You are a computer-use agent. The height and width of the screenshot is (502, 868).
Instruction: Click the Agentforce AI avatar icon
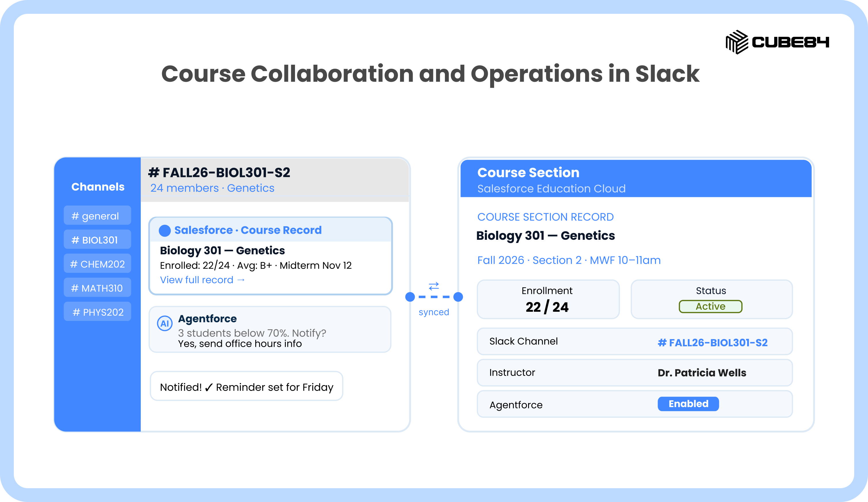pyautogui.click(x=165, y=323)
